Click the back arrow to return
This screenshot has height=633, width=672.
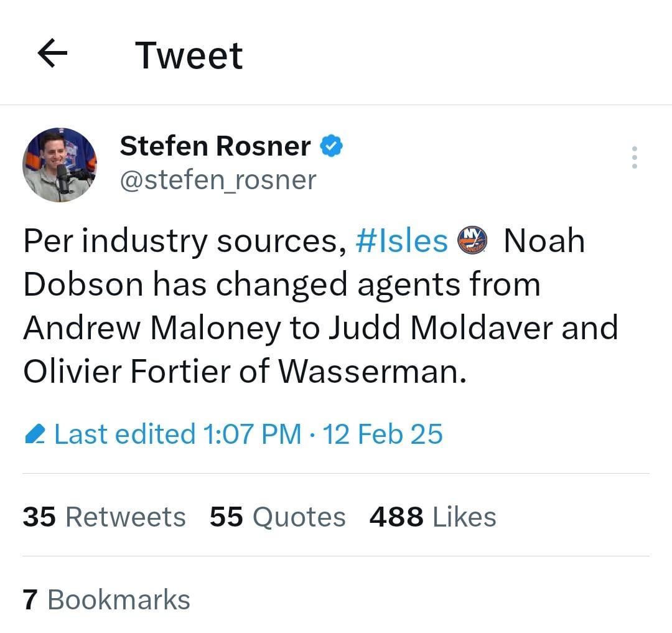click(52, 54)
